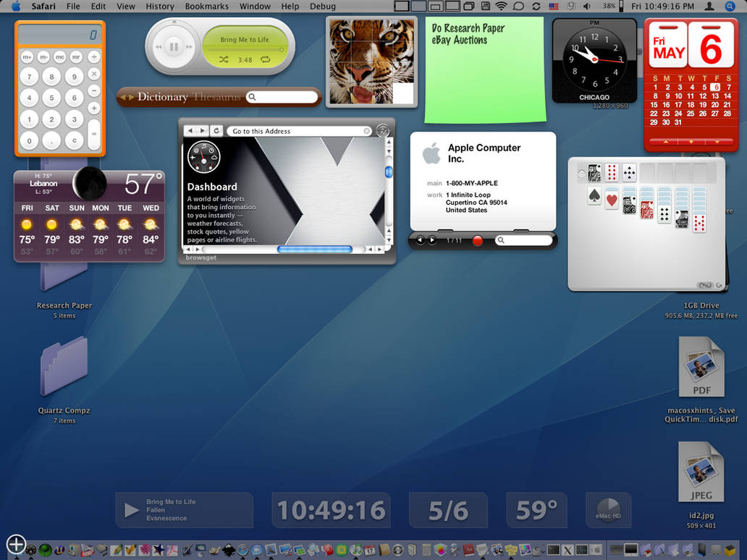Image resolution: width=747 pixels, height=560 pixels.
Task: Go back in the browsget widget
Action: tap(190, 130)
